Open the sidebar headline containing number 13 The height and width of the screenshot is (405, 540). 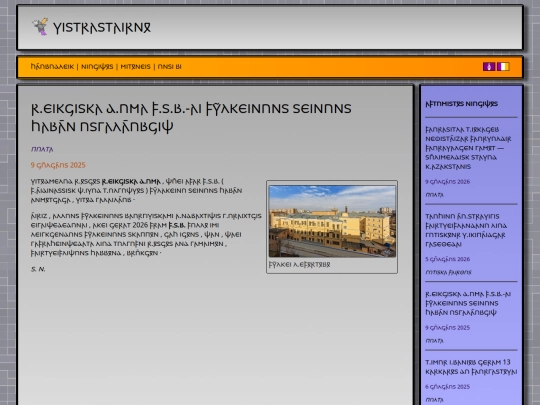pyautogui.click(x=471, y=367)
